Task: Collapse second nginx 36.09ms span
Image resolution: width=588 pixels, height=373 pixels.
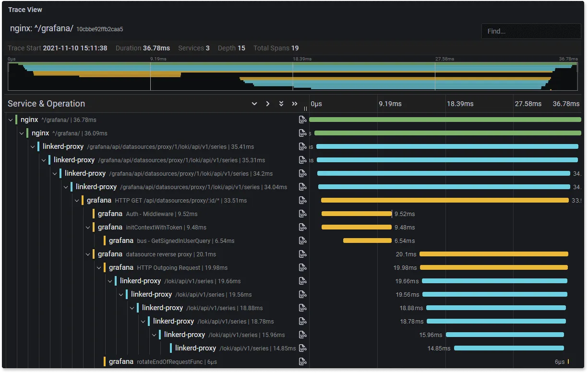Action: tap(22, 133)
